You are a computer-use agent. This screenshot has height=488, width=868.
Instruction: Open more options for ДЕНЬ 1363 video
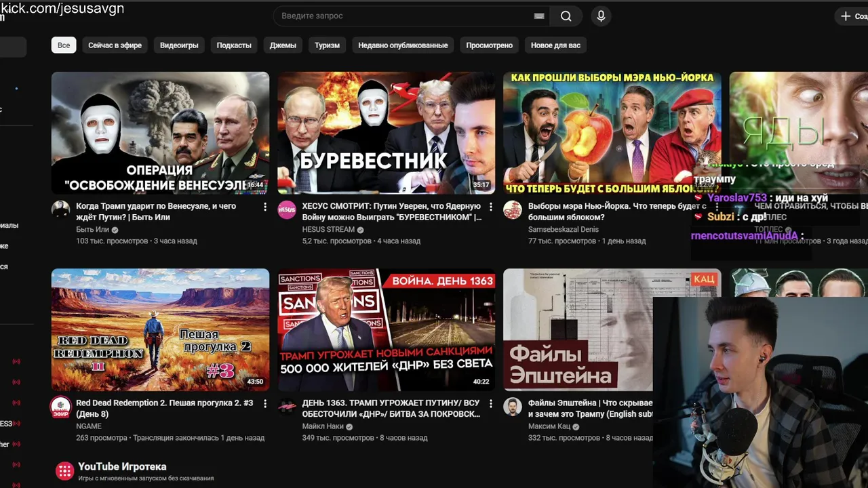click(x=491, y=403)
